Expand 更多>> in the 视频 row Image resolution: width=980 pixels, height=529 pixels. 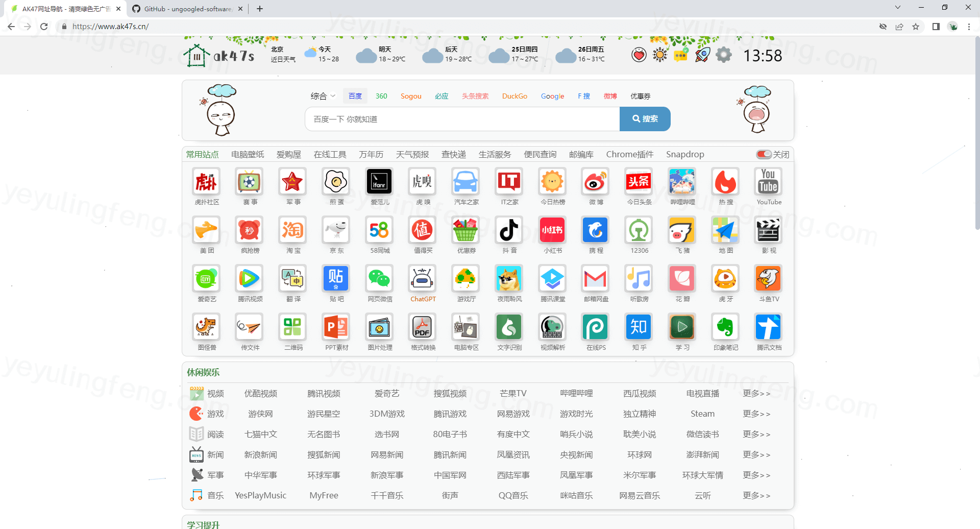click(756, 394)
